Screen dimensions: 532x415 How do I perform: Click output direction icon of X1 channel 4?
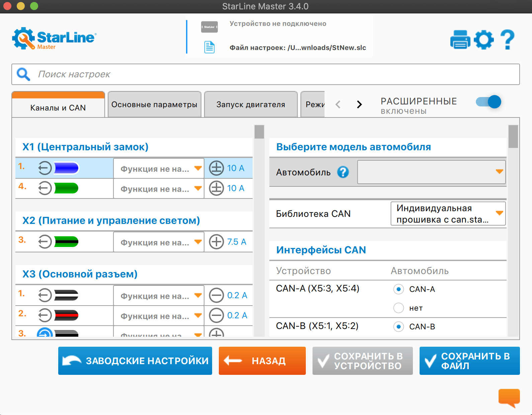click(45, 188)
